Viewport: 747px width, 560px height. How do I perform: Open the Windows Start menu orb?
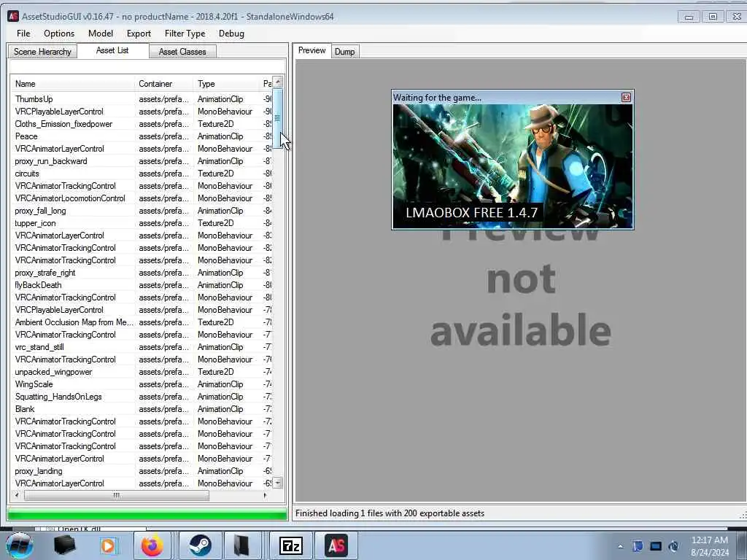click(x=19, y=545)
